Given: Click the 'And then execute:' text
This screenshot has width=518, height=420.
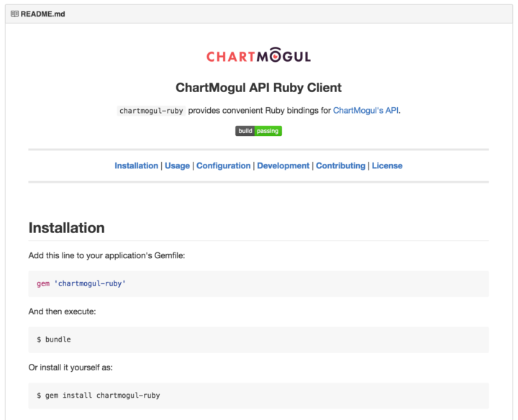Looking at the screenshot, I should (62, 311).
